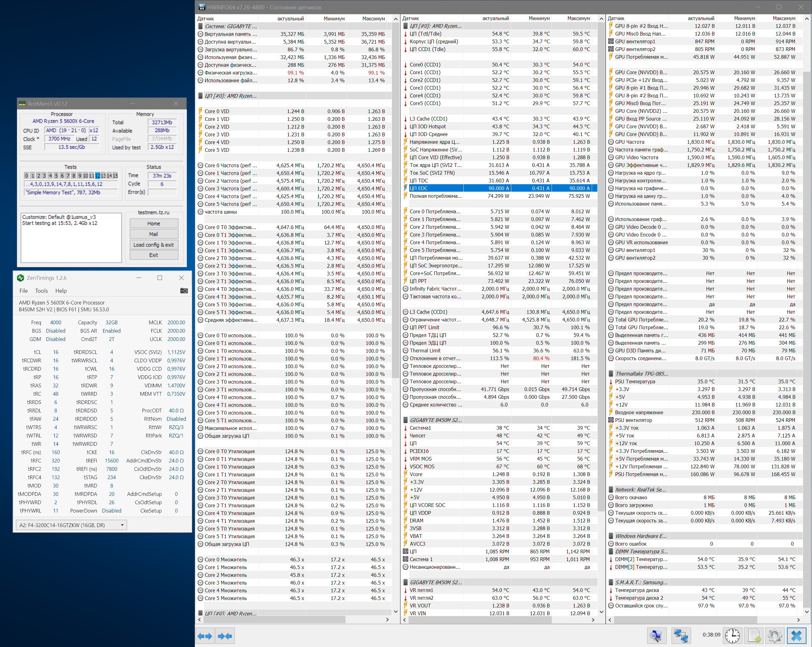Viewport: 812px width, 647px height.
Task: Open the DIMM slot selection dropdown
Action: (x=122, y=525)
